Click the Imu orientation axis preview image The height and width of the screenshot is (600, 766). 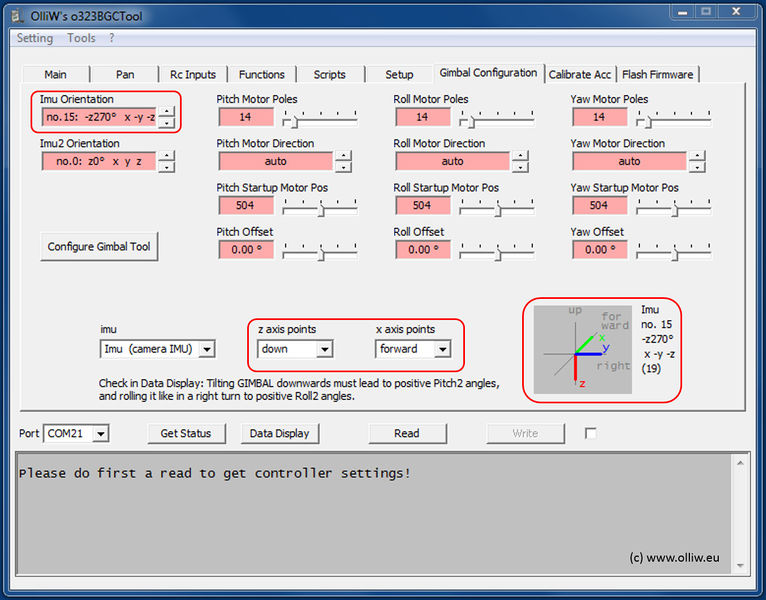[x=583, y=349]
